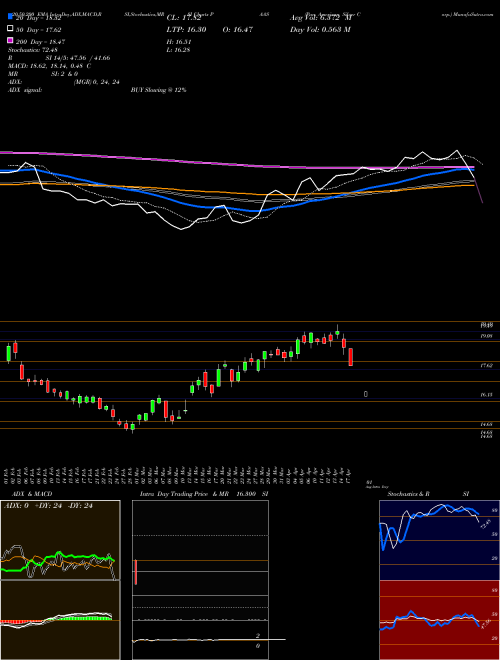
Task: Click the blue 20 Day EMA legend swatch
Action: (x=10, y=17)
